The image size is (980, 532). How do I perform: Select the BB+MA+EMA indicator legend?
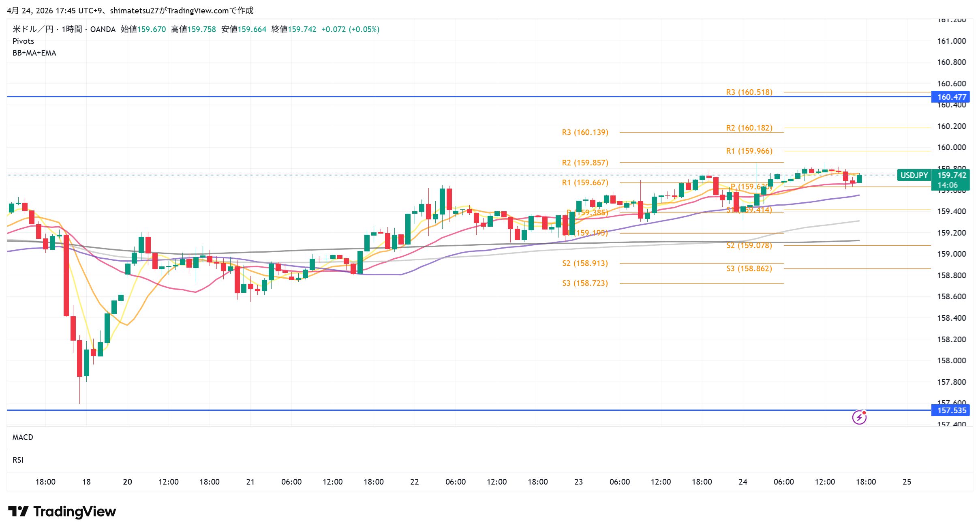pyautogui.click(x=34, y=53)
